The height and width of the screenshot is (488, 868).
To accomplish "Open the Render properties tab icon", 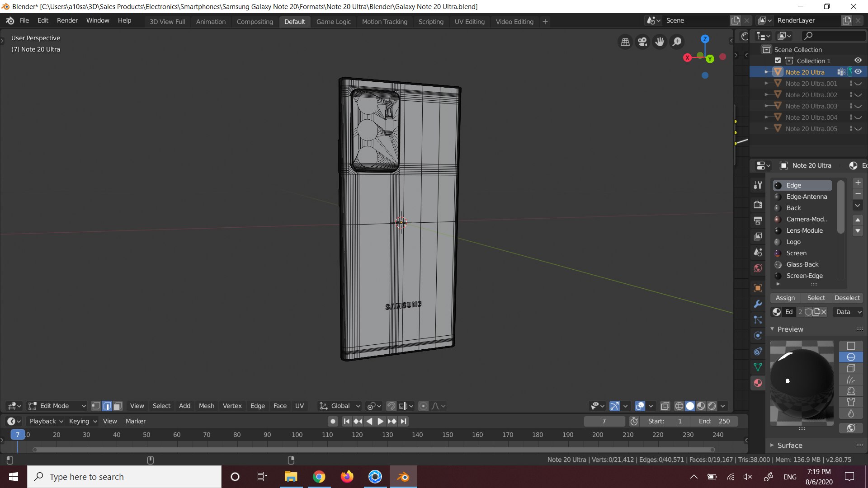I will pyautogui.click(x=758, y=204).
